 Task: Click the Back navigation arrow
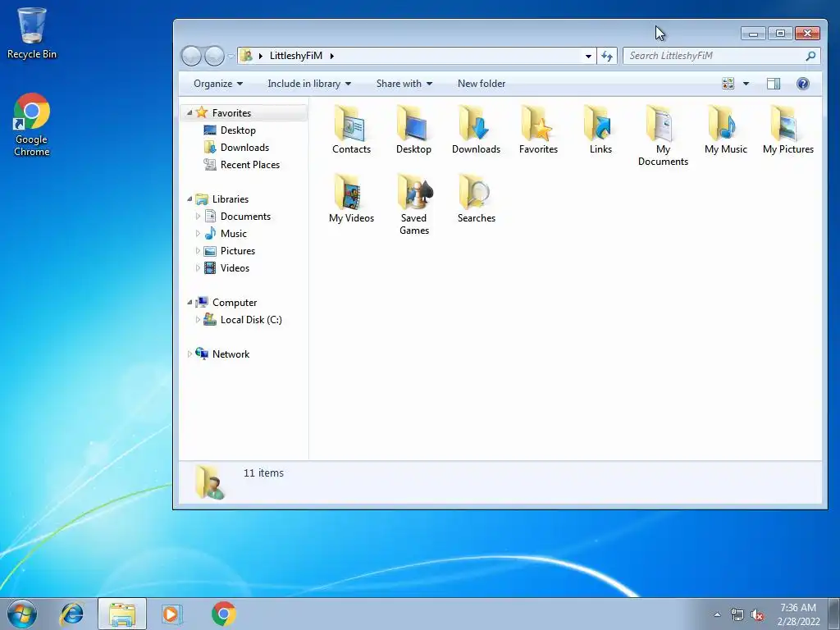tap(191, 56)
